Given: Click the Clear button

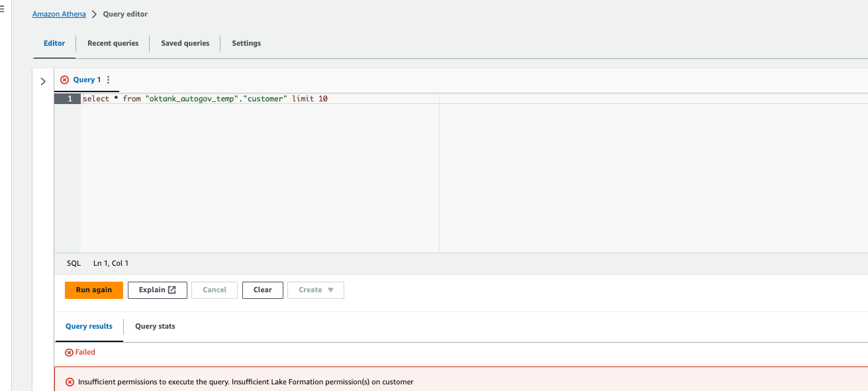Looking at the screenshot, I should pos(263,290).
